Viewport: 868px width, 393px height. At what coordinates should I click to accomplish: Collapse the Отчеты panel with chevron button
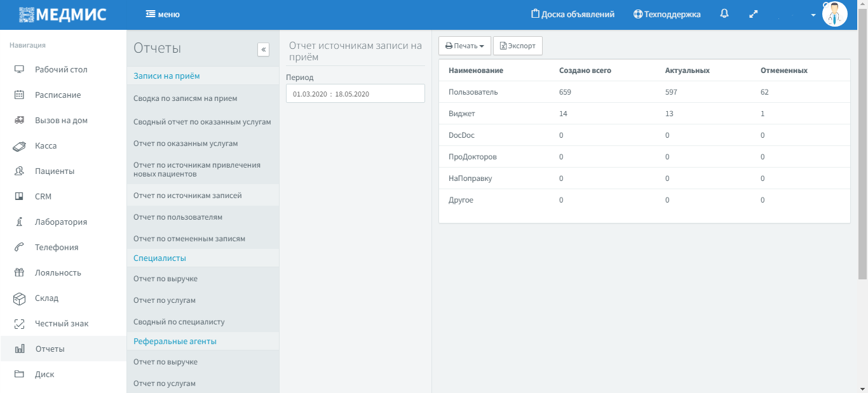coord(263,50)
